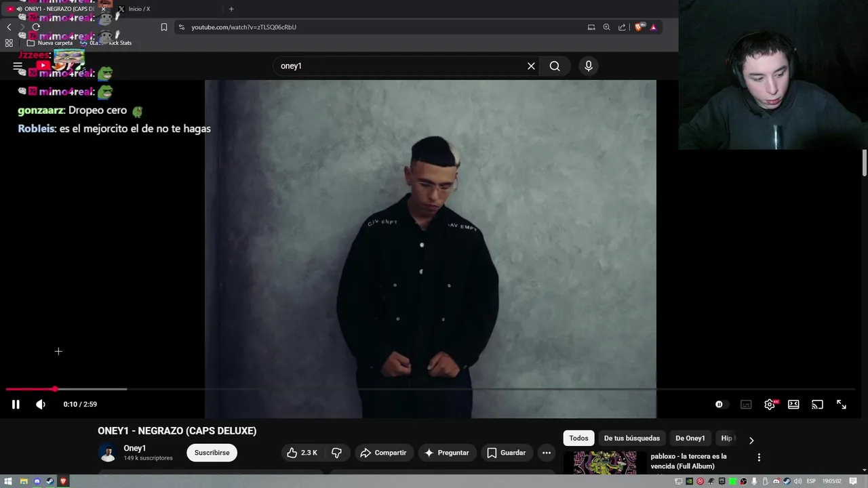Open File Explorer from the taskbar
The width and height of the screenshot is (868, 488).
(24, 481)
